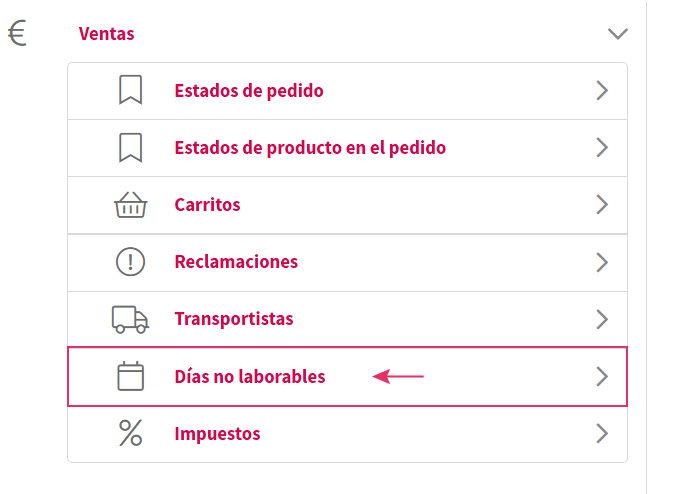Open the Días no laborables entry
687x494 pixels.
tap(250, 377)
